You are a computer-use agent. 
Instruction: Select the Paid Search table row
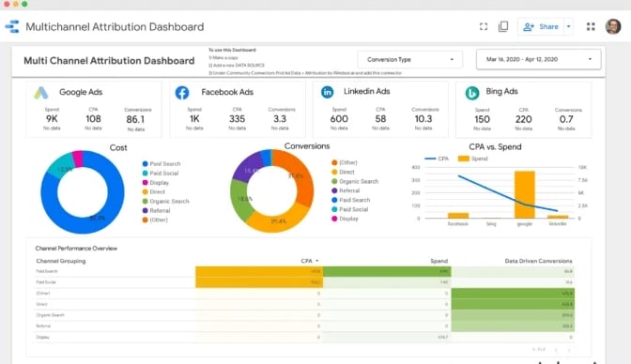coord(304,271)
